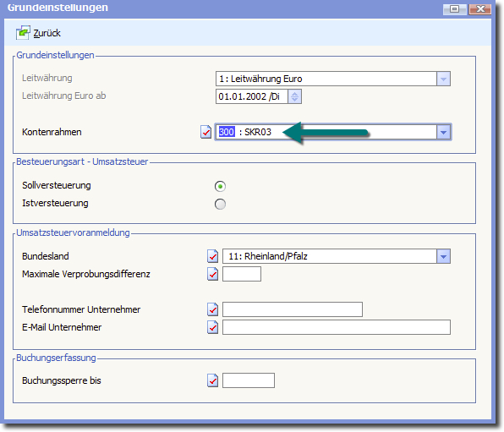
Task: Click the Maximale Verprobungsdifferenz input field
Action: (x=242, y=274)
